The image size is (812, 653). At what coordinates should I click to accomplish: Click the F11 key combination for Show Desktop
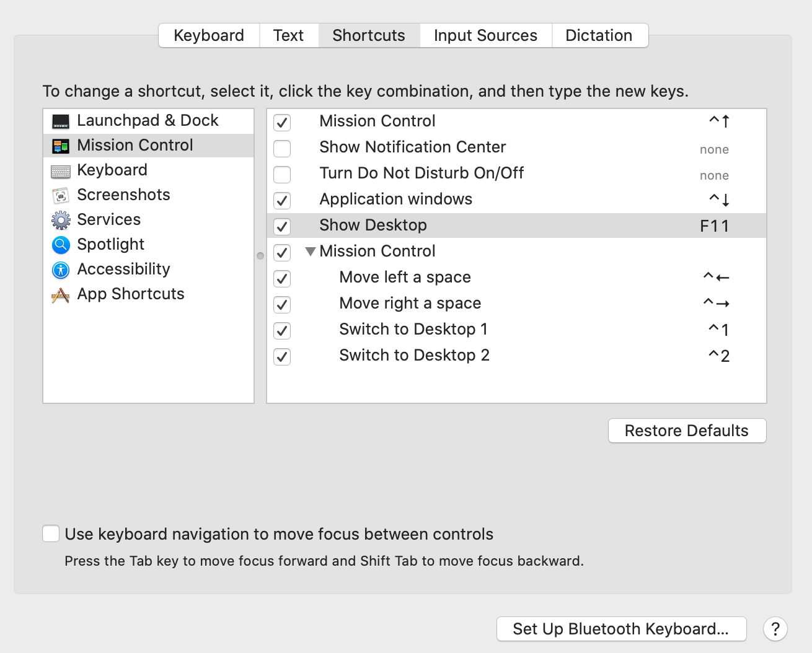point(714,226)
